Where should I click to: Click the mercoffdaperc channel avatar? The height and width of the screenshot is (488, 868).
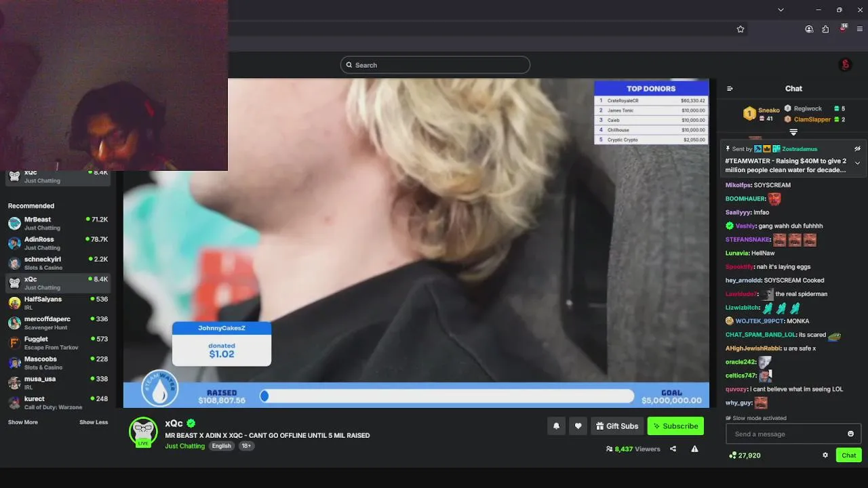coord(14,323)
